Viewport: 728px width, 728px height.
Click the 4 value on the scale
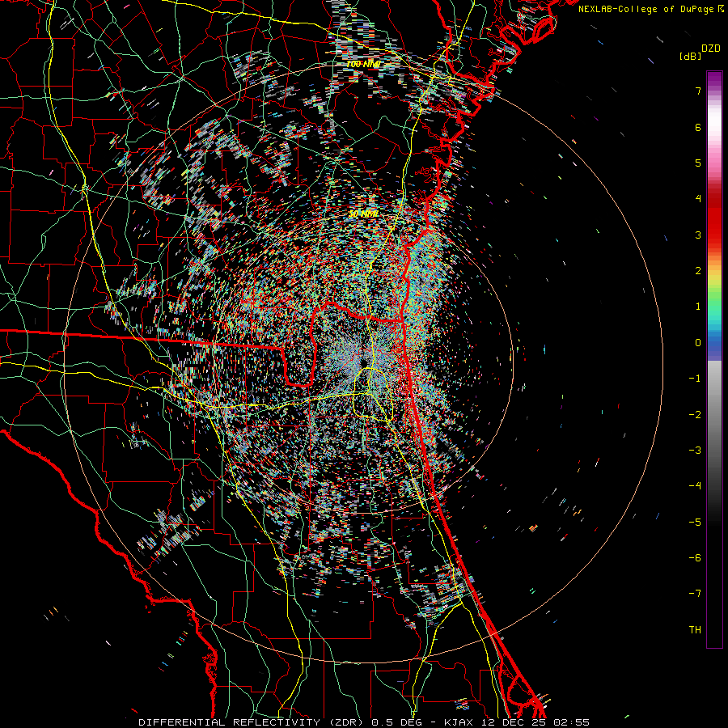coord(698,199)
